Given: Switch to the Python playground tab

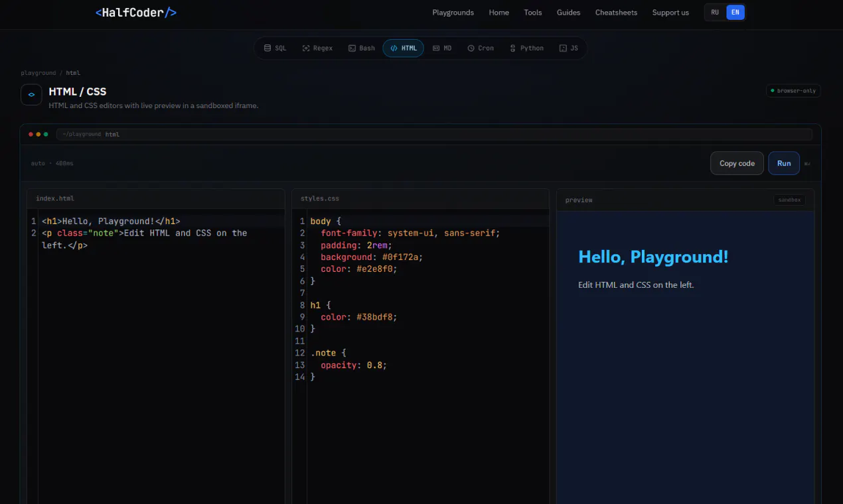Looking at the screenshot, I should [x=526, y=48].
